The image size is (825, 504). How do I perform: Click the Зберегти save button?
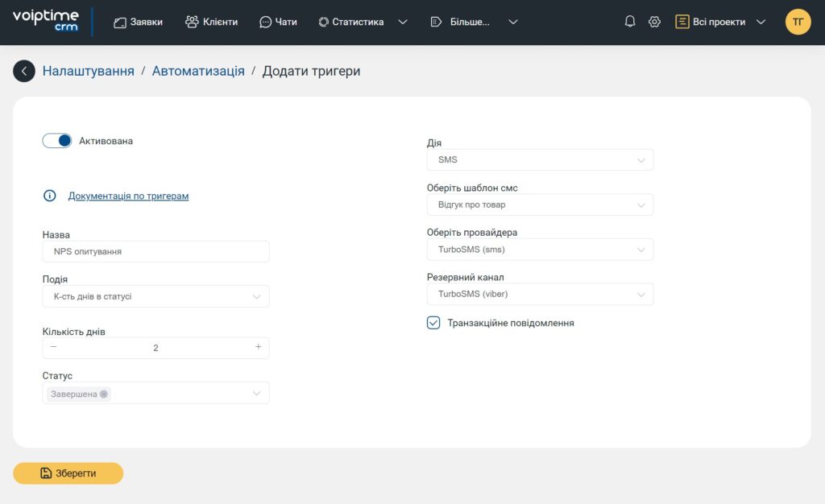[68, 473]
